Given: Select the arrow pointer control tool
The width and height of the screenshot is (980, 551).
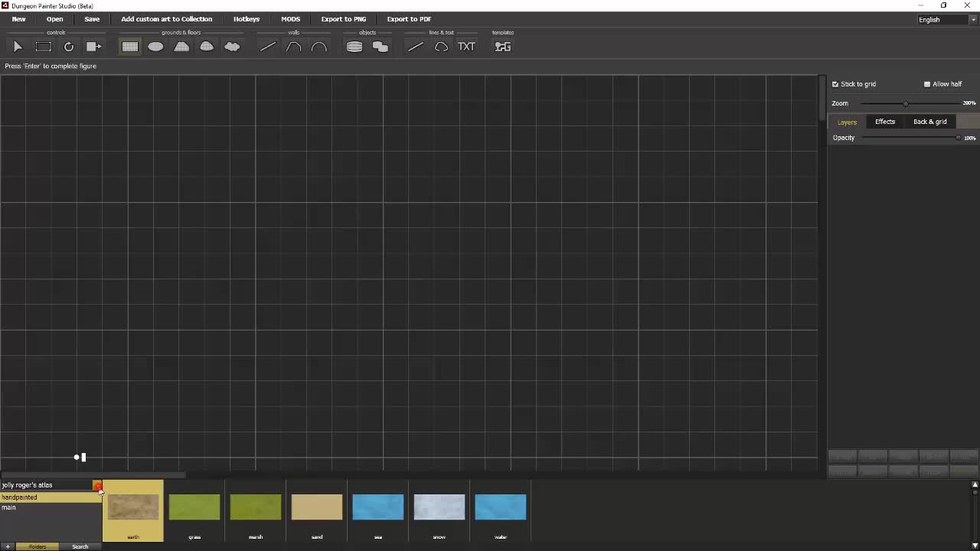Looking at the screenshot, I should 18,47.
